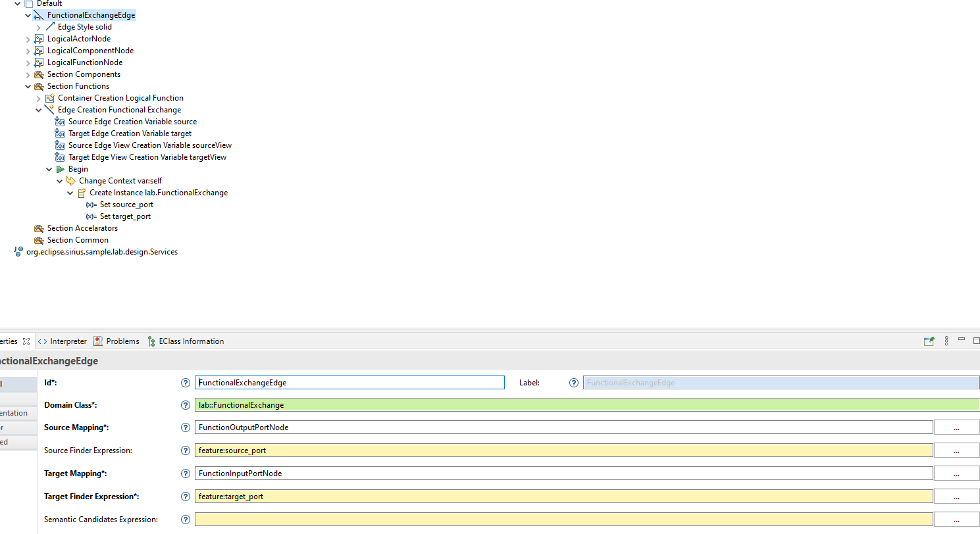Click the Container Creation Logical Function icon
This screenshot has height=534, width=980.
(49, 98)
